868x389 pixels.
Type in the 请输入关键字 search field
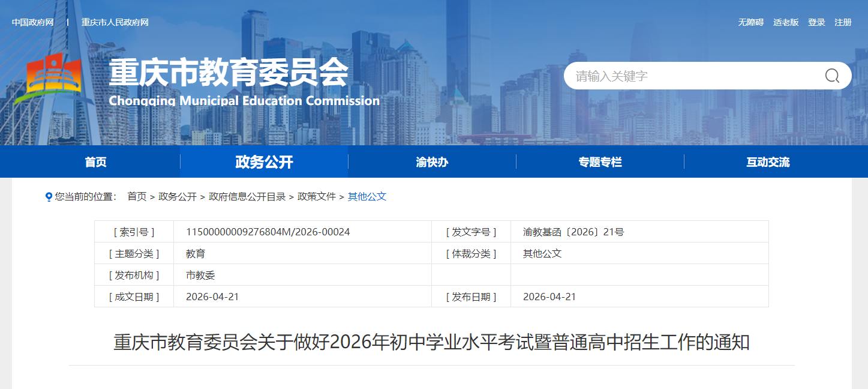(690, 76)
